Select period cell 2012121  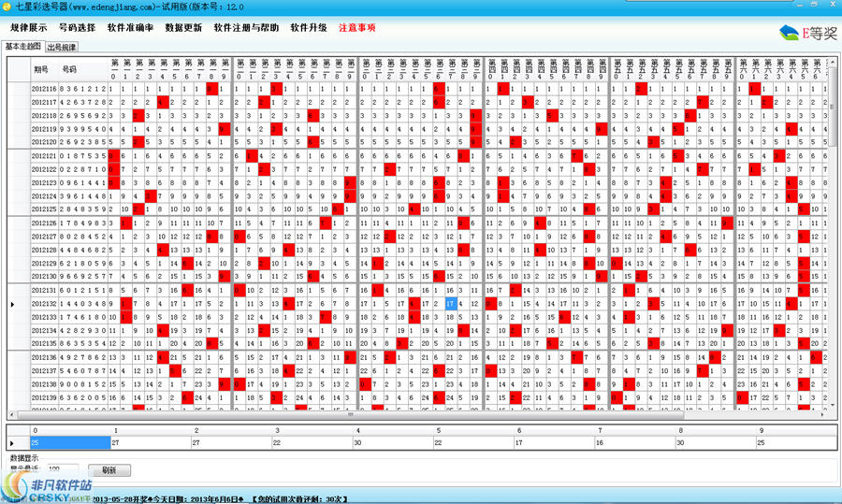44,156
